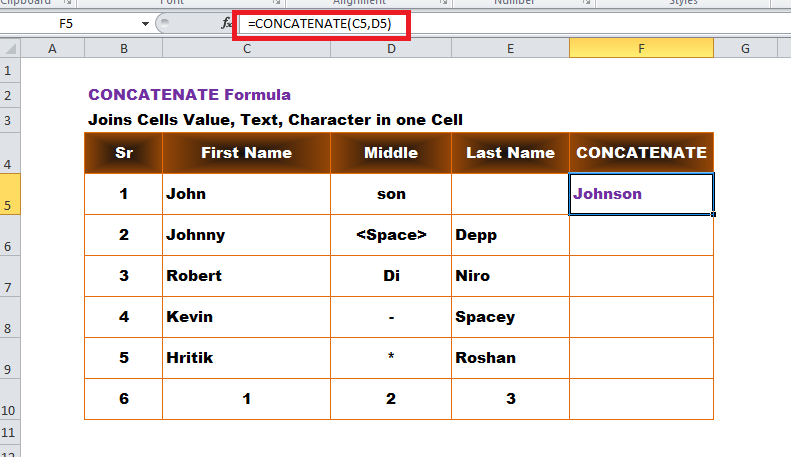
Task: Click the Name Box showing F5
Action: (x=76, y=24)
